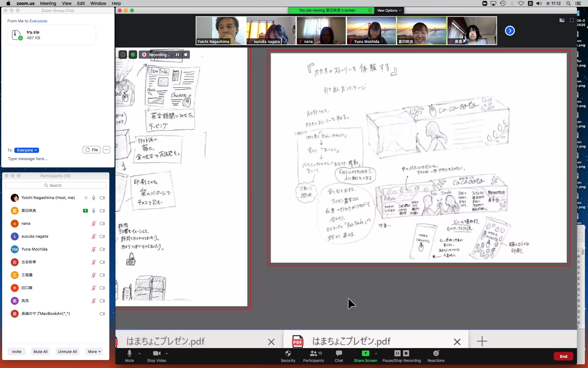Pause the recording in top indicator
The height and width of the screenshot is (368, 588).
pyautogui.click(x=177, y=55)
